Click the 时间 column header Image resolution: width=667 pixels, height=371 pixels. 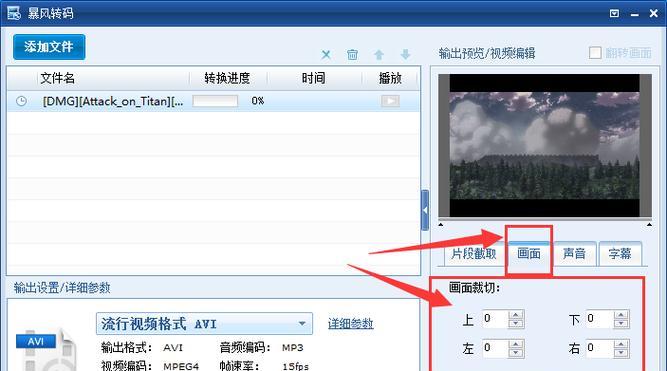[314, 78]
